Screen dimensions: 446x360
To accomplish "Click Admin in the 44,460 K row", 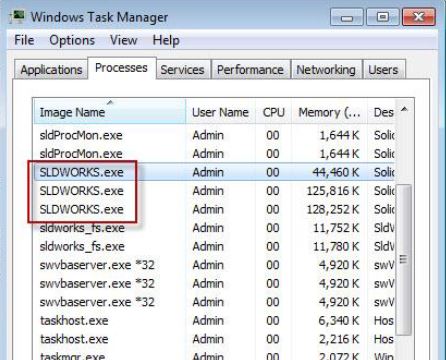I will 208,172.
